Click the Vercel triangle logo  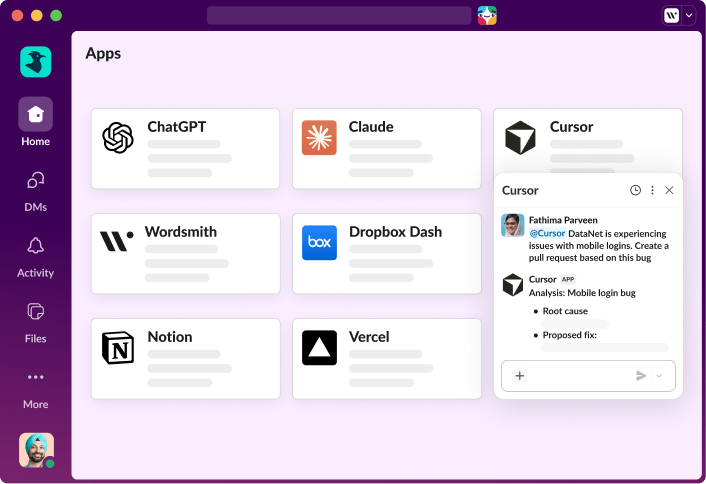pos(319,348)
